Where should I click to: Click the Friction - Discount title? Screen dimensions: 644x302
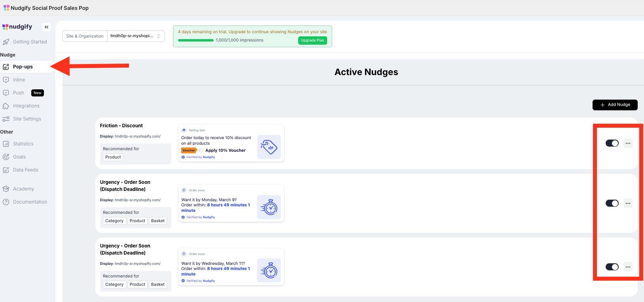(x=121, y=126)
